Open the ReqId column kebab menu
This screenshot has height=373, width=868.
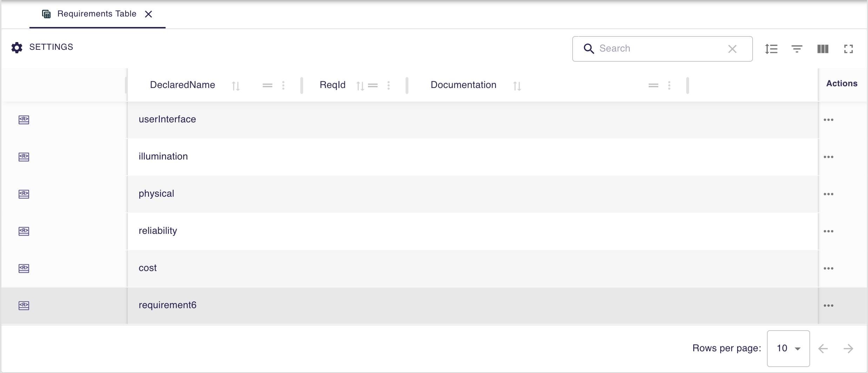pyautogui.click(x=389, y=85)
